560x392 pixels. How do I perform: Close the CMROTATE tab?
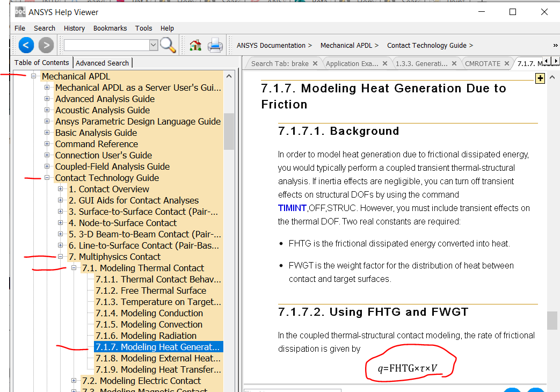pos(507,63)
